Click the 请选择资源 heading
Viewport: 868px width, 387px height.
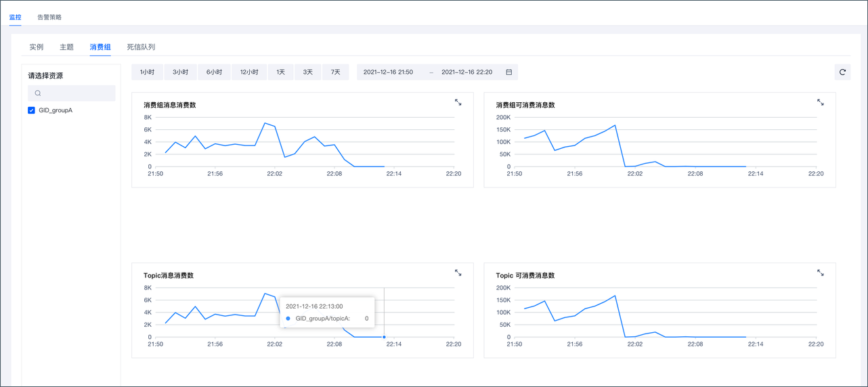[45, 76]
